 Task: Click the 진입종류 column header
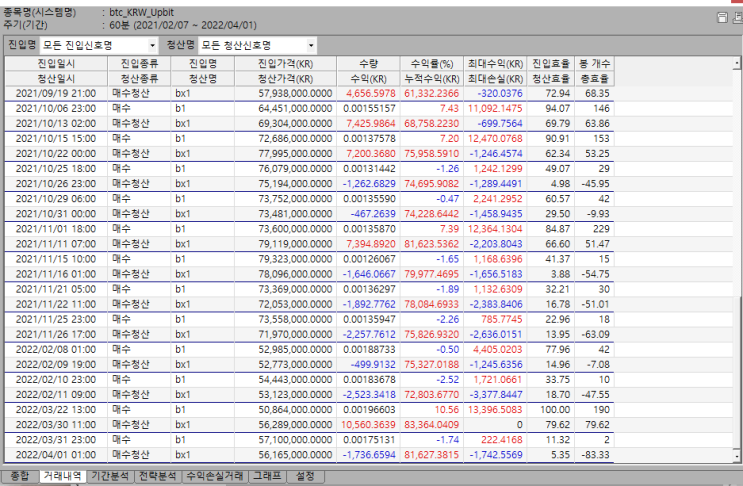[x=139, y=63]
